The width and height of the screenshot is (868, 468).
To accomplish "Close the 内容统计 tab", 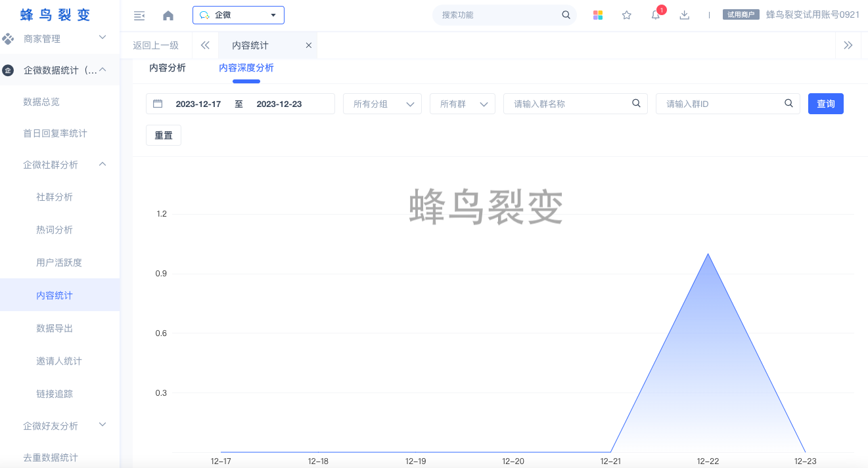I will tap(309, 45).
